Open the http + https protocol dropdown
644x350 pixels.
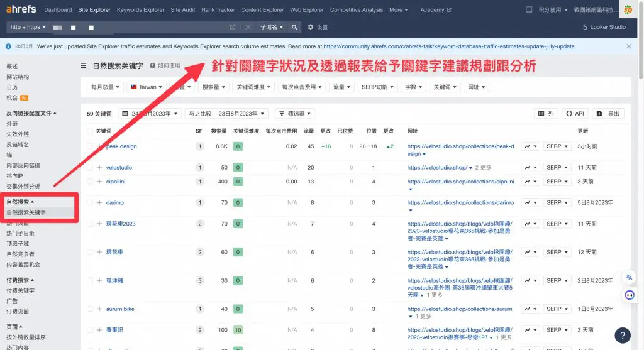tap(28, 27)
